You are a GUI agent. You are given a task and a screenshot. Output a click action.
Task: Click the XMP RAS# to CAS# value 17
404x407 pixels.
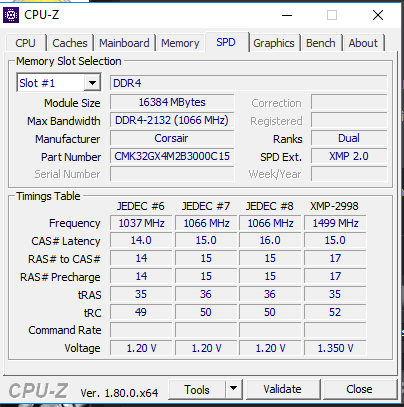click(x=335, y=258)
